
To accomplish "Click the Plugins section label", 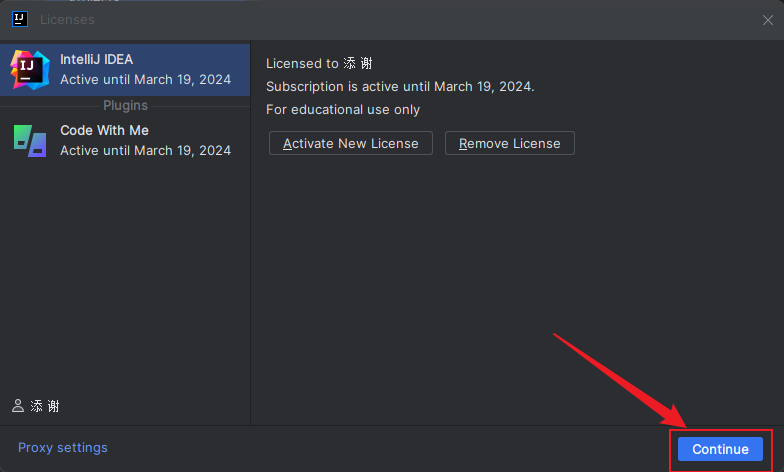I will (x=126, y=106).
